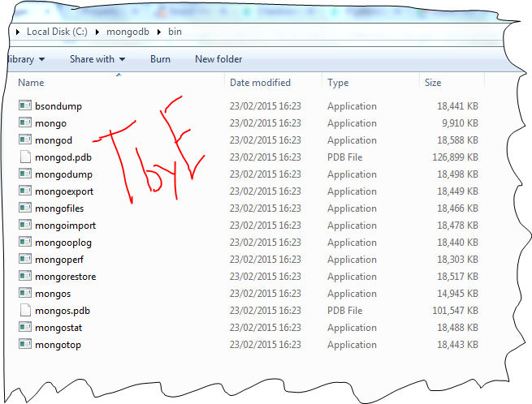Click the mongotop application icon
Viewport: 532px width, 404px height.
(25, 344)
